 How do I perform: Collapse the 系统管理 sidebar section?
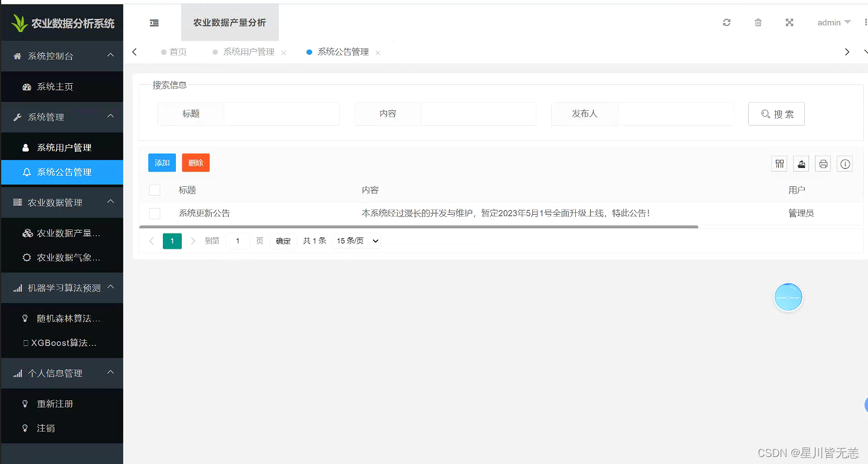(x=62, y=117)
